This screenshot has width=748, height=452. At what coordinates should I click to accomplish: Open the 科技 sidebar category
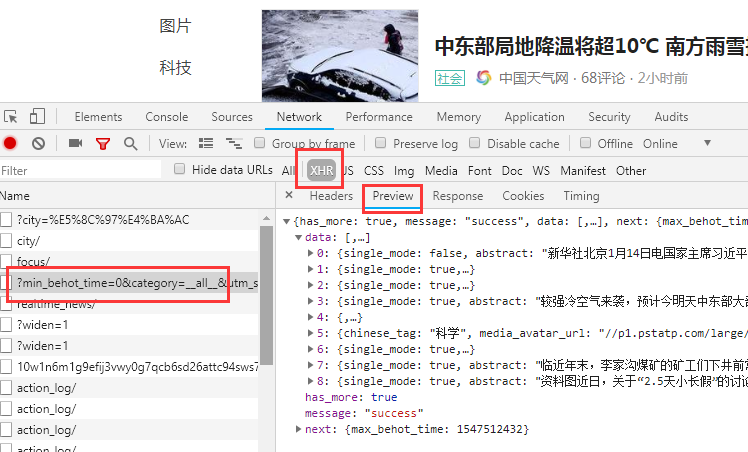point(175,67)
